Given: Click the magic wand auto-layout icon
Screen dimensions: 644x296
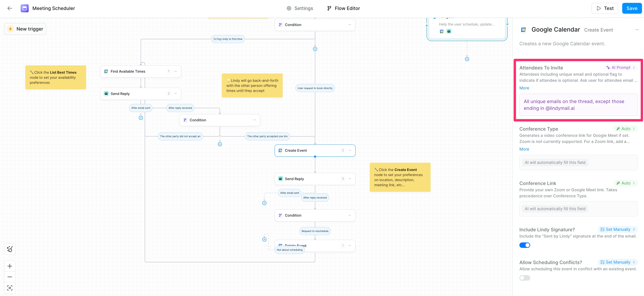Looking at the screenshot, I should click(x=10, y=249).
